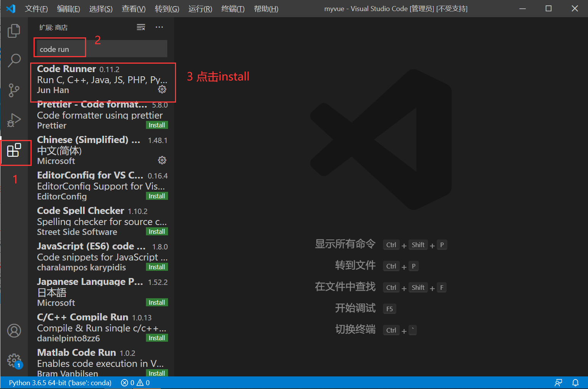This screenshot has width=588, height=389.
Task: Open Source Control view
Action: click(x=14, y=90)
